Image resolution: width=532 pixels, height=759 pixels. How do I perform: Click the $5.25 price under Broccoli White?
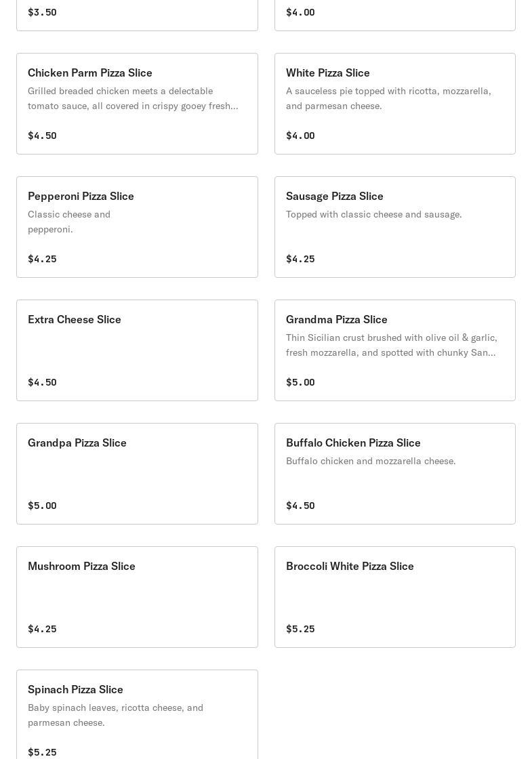(300, 629)
